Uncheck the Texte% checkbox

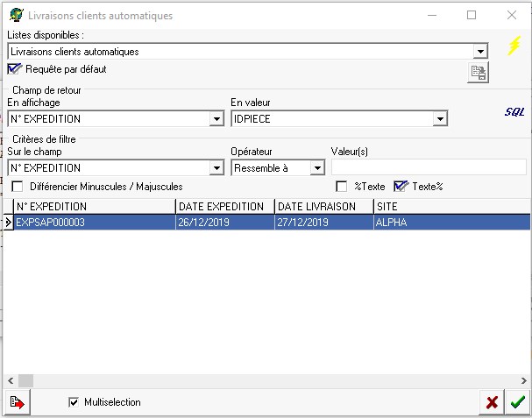[401, 187]
